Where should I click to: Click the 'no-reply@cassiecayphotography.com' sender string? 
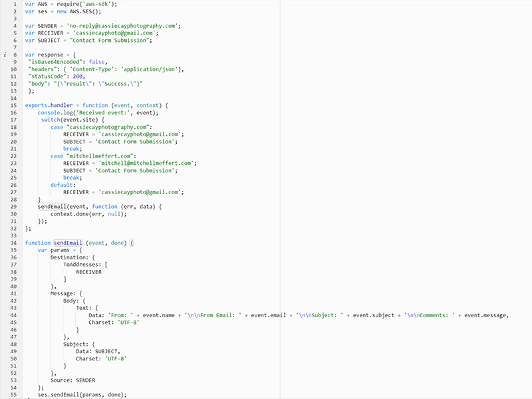[x=122, y=26]
